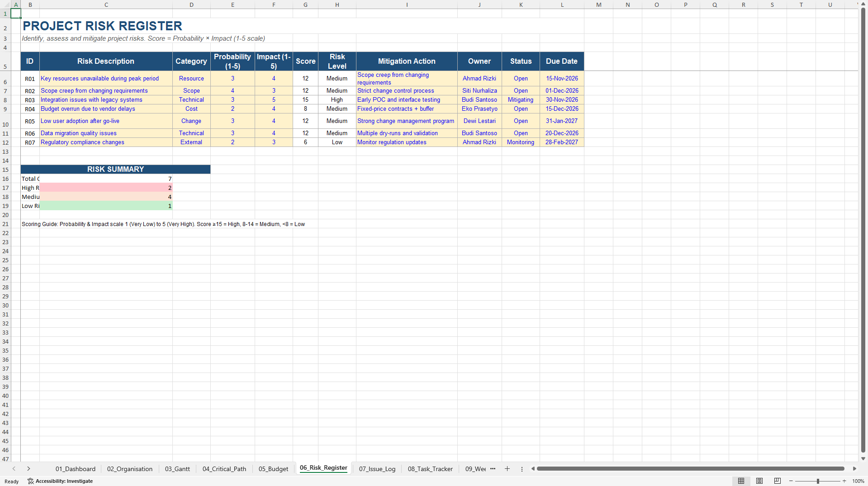Switch to 05_Budget sheet tab

(x=273, y=469)
